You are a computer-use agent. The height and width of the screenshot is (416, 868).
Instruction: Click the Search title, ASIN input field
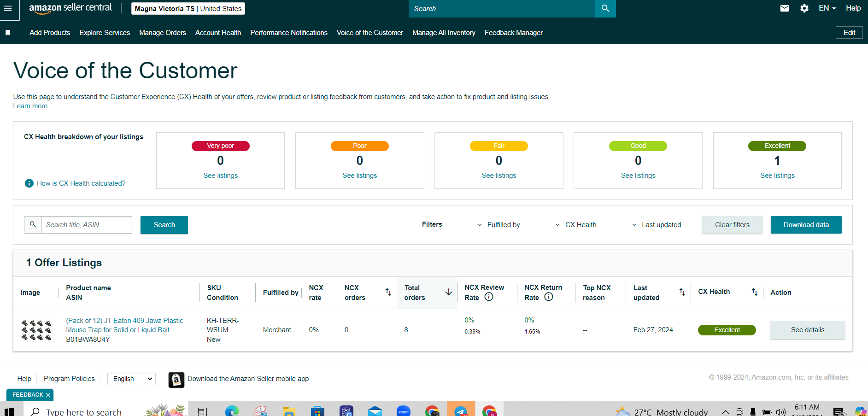(x=87, y=225)
